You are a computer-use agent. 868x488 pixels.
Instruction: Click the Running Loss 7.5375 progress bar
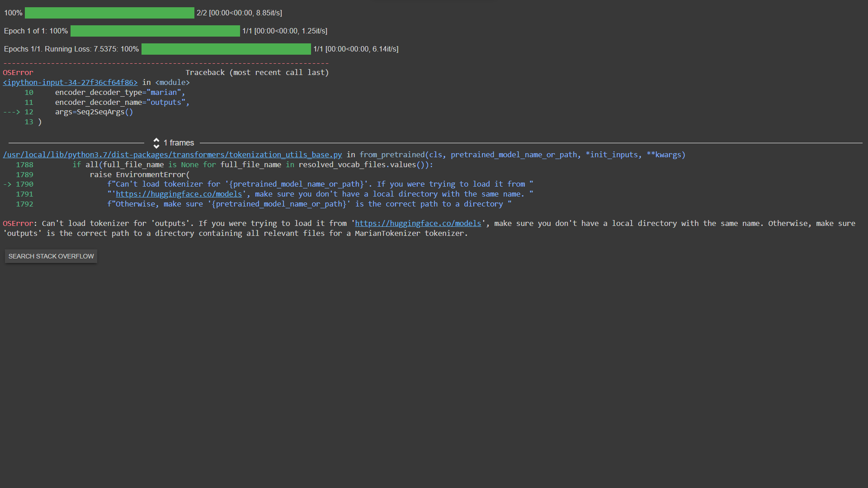[x=226, y=49]
